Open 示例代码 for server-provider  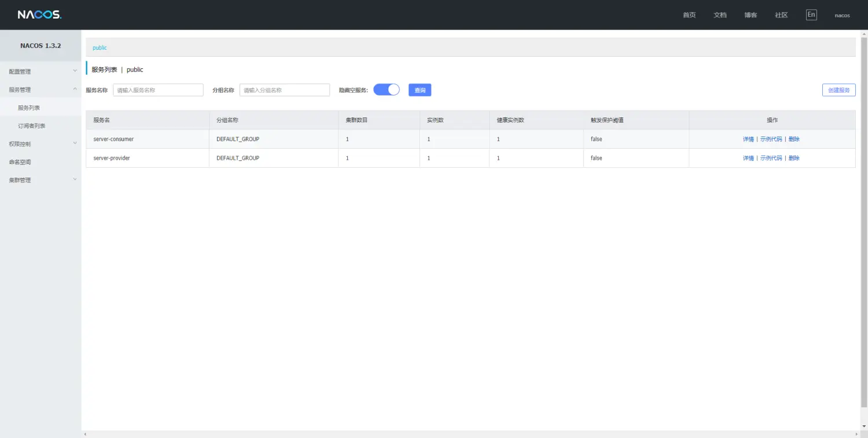tap(771, 158)
